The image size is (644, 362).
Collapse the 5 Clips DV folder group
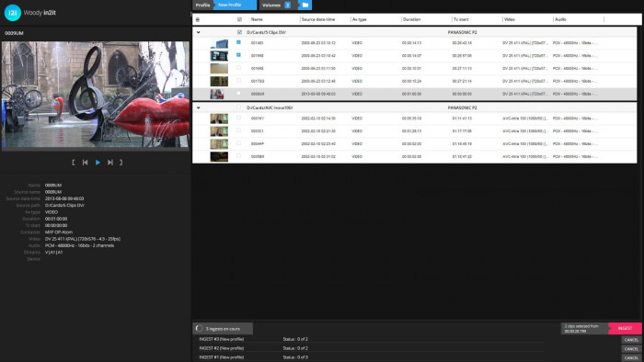[199, 32]
